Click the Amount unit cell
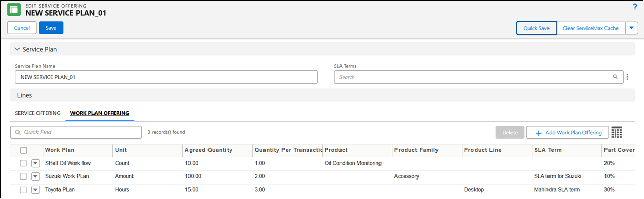The width and height of the screenshot is (644, 199). 124,176
